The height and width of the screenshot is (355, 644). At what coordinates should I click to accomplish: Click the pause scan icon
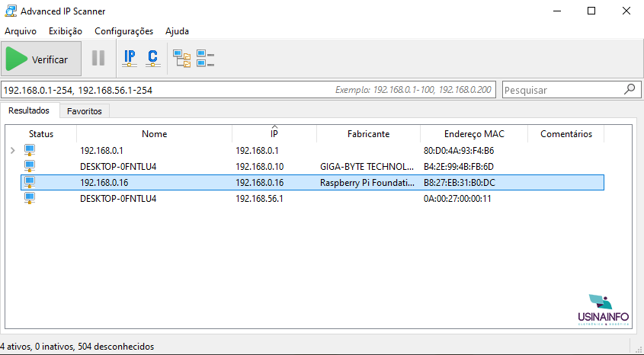pyautogui.click(x=98, y=58)
